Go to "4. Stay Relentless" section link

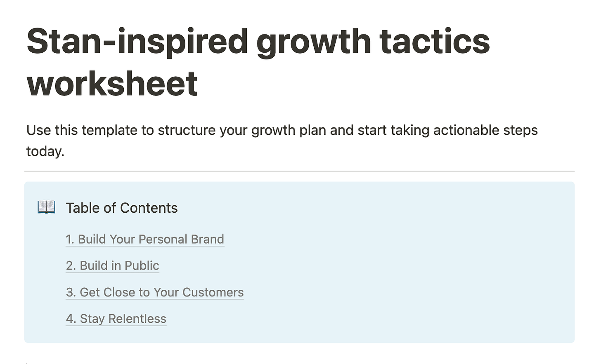click(x=116, y=319)
